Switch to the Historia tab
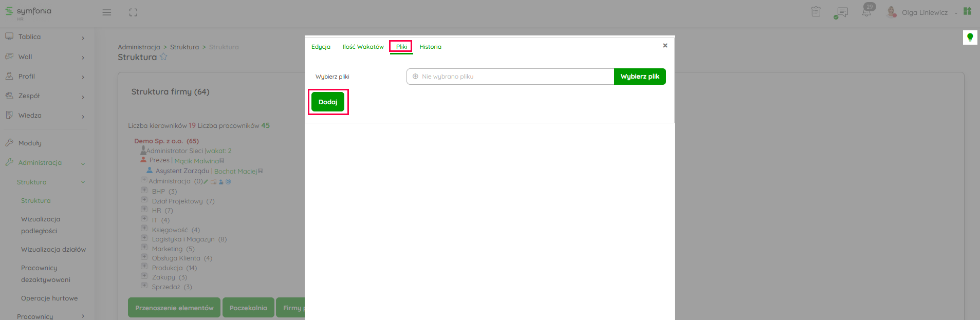This screenshot has width=980, height=320. pos(430,47)
